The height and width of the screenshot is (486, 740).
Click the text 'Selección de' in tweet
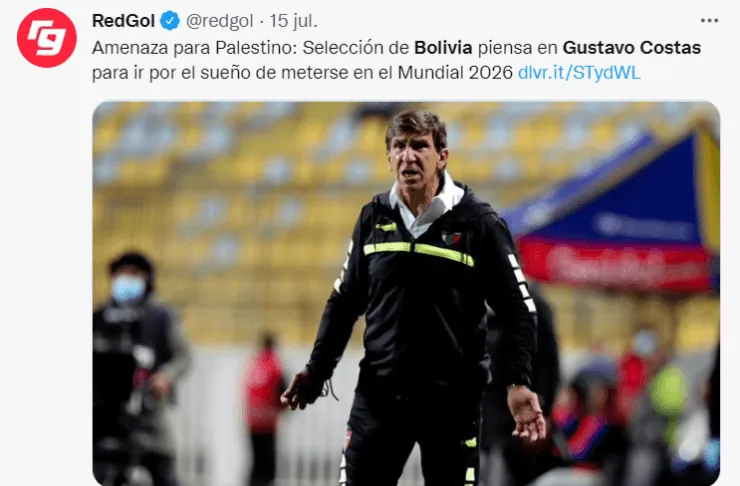click(355, 48)
